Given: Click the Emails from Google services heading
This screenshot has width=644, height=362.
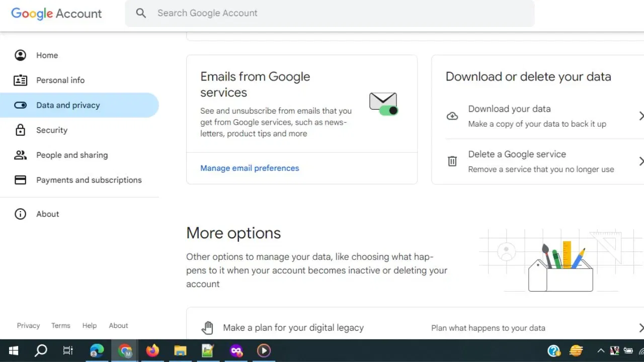Looking at the screenshot, I should coord(255,84).
